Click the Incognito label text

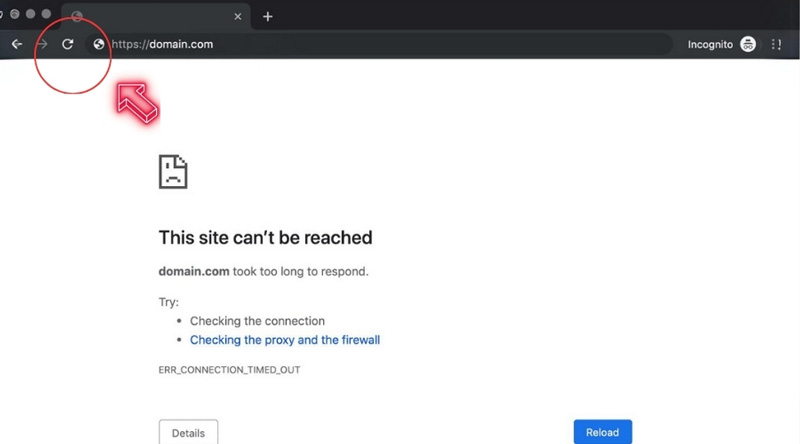[x=710, y=44]
